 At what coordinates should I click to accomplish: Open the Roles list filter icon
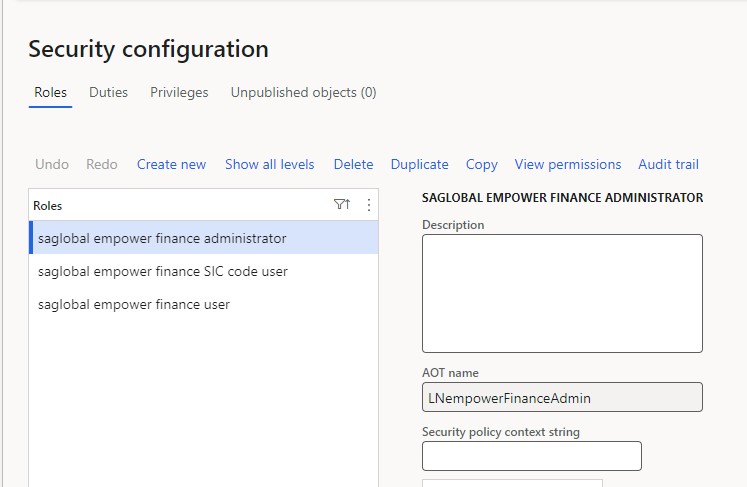(342, 205)
